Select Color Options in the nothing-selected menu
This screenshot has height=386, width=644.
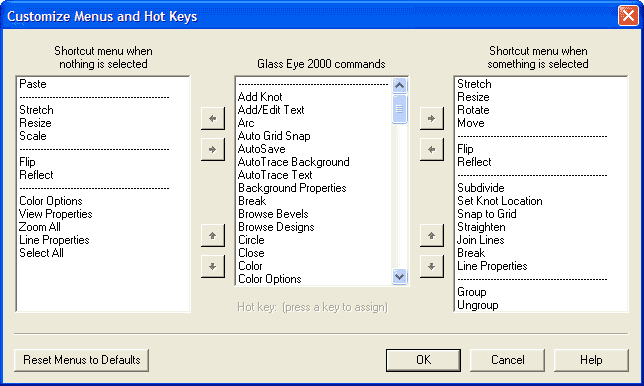click(51, 201)
